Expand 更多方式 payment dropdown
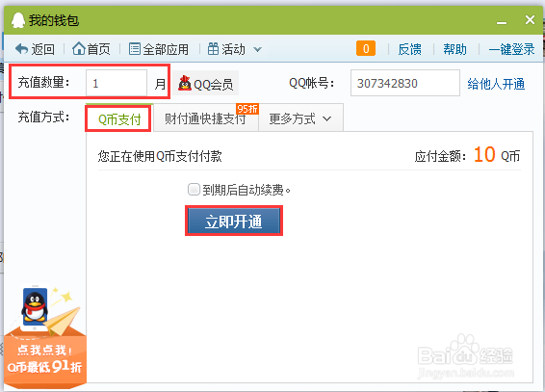The height and width of the screenshot is (392, 545). [x=300, y=118]
